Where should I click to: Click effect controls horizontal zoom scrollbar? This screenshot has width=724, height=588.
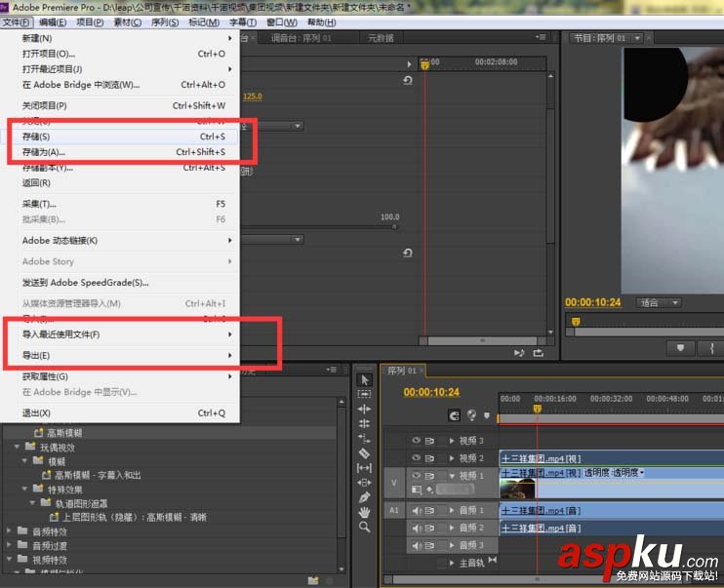483,341
